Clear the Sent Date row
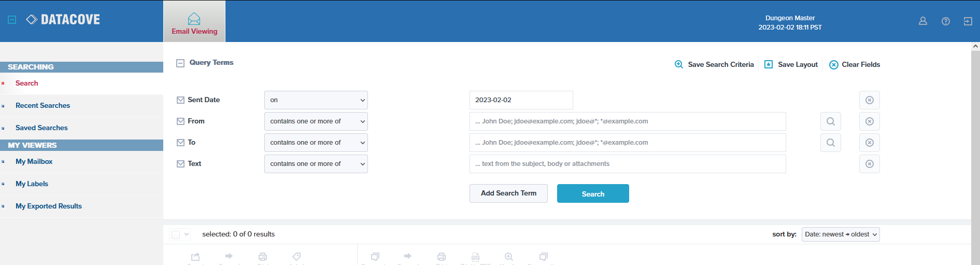The height and width of the screenshot is (265, 980). coord(869,100)
